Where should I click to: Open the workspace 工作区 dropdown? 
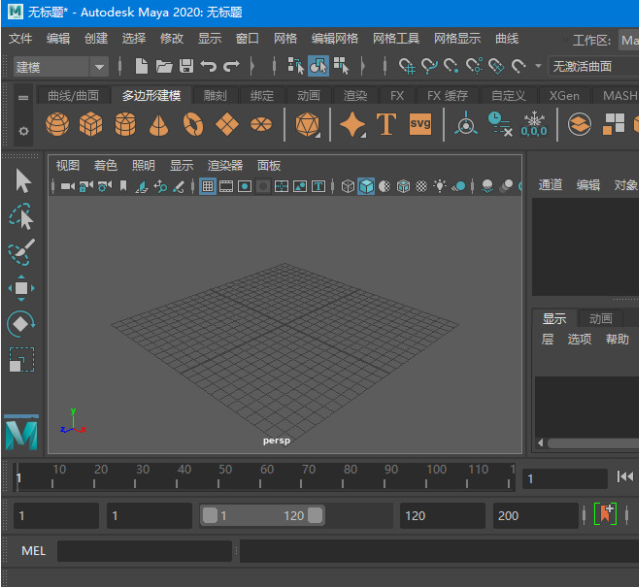[x=628, y=40]
